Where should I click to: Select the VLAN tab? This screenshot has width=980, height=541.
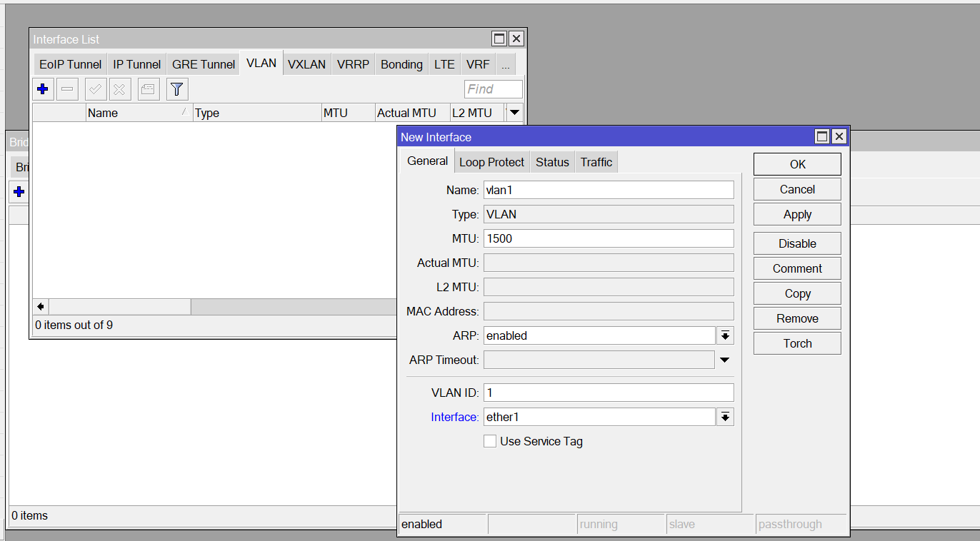tap(261, 63)
